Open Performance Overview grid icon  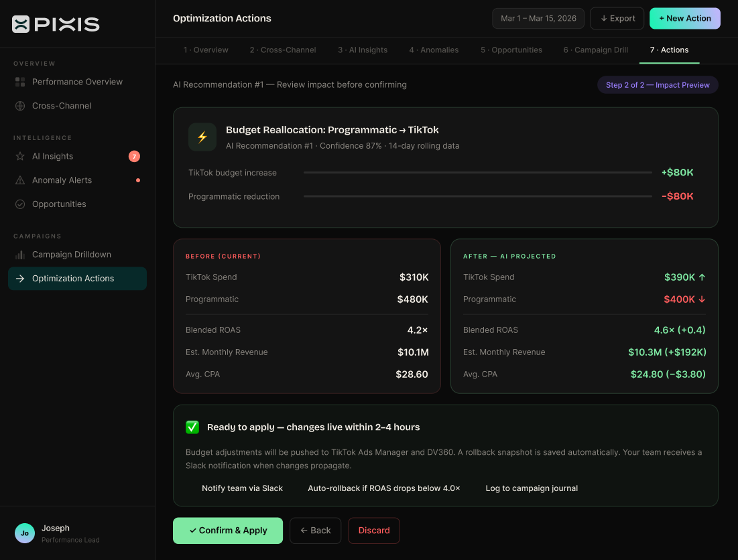click(x=20, y=82)
